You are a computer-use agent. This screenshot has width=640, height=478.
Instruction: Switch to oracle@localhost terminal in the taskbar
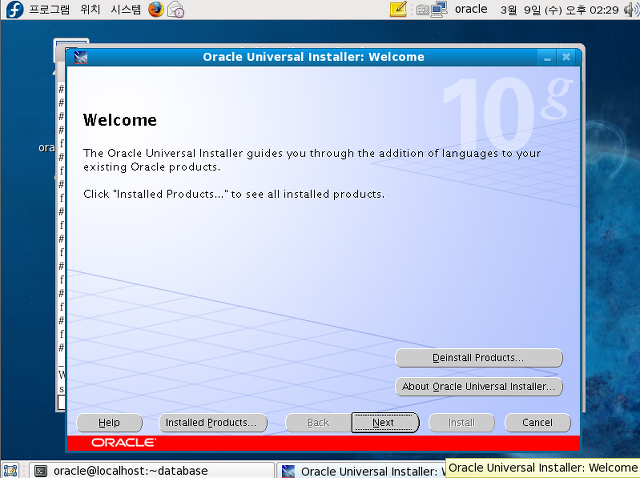coord(152,471)
